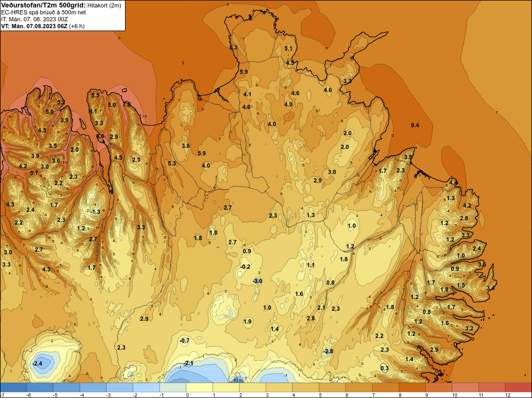The image size is (532, 398).
Task: Click the 1.5 temperature value
Action: pyautogui.click(x=461, y=285)
